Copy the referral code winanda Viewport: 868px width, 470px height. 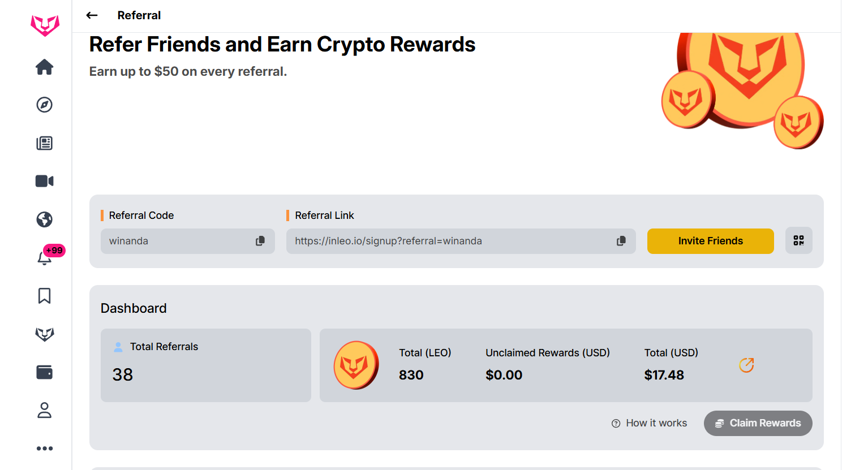(260, 241)
